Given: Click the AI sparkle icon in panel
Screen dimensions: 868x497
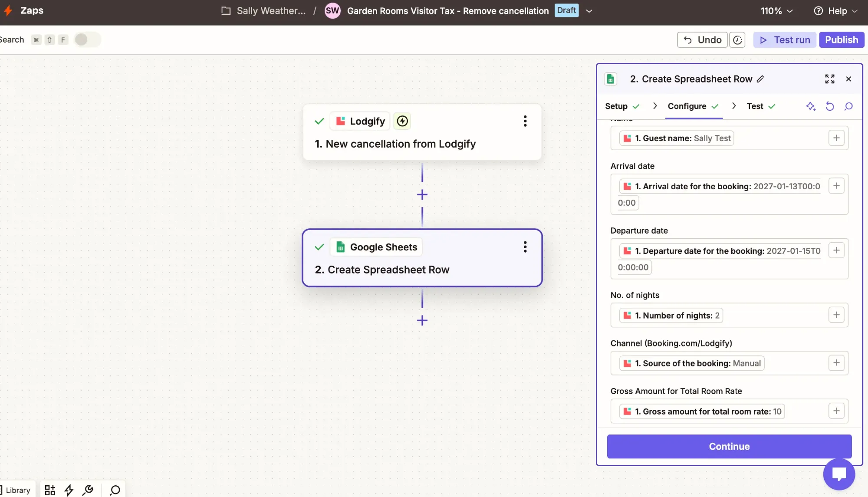Looking at the screenshot, I should 811,106.
